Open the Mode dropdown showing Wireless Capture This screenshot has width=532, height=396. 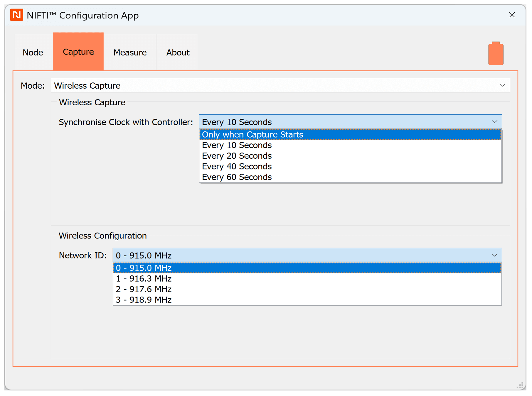pos(280,85)
